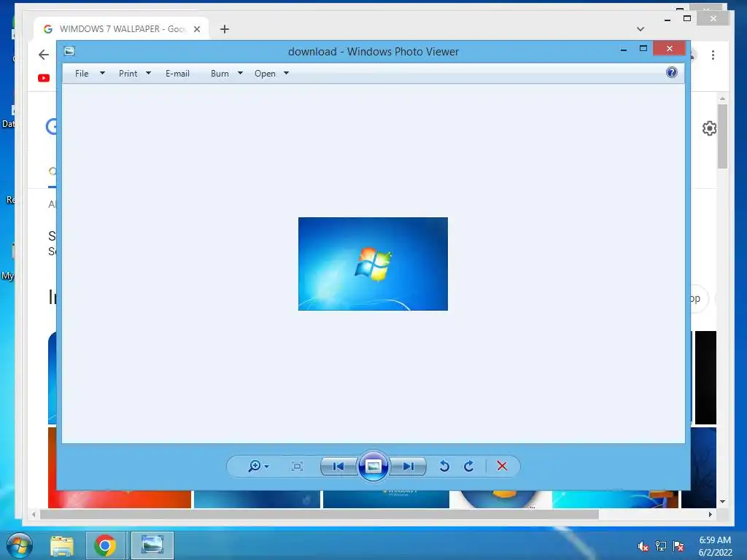747x560 pixels.
Task: Expand the zoom dropdown arrow
Action: point(267,467)
